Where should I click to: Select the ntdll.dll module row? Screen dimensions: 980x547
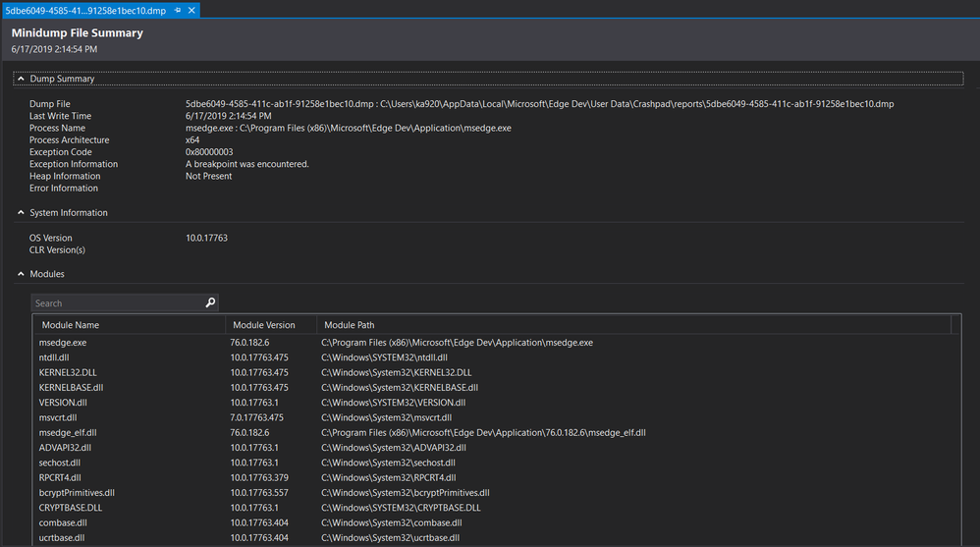click(x=496, y=357)
